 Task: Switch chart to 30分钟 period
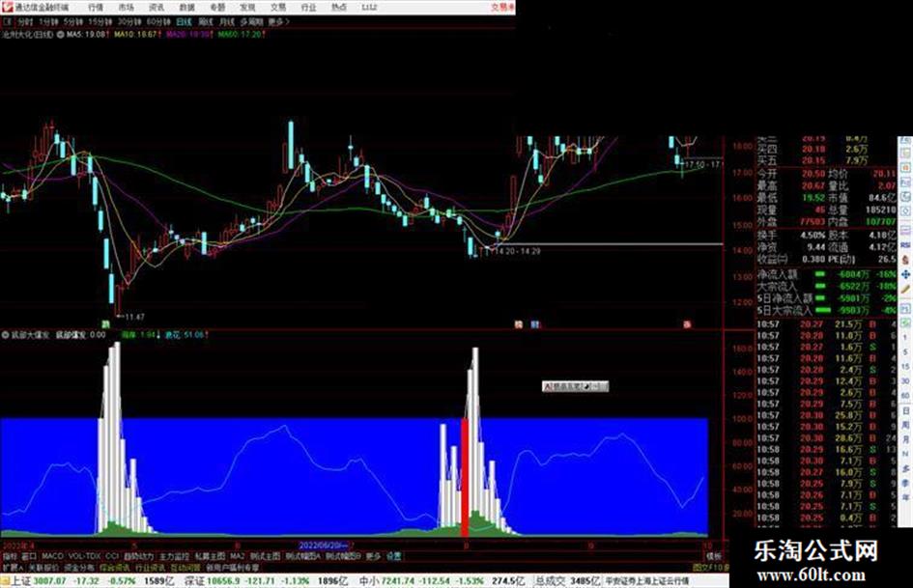pyautogui.click(x=129, y=21)
